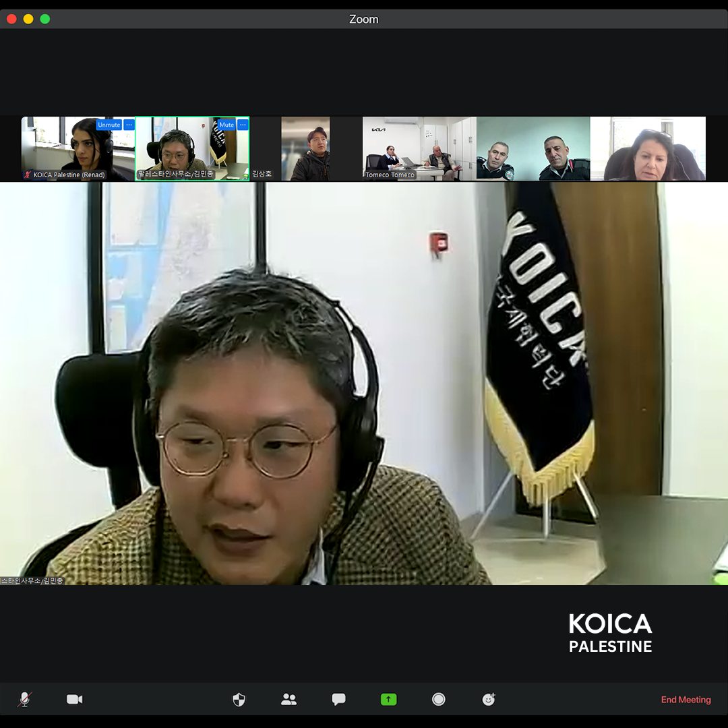This screenshot has height=728, width=728.
Task: Open the Chat panel
Action: click(338, 699)
